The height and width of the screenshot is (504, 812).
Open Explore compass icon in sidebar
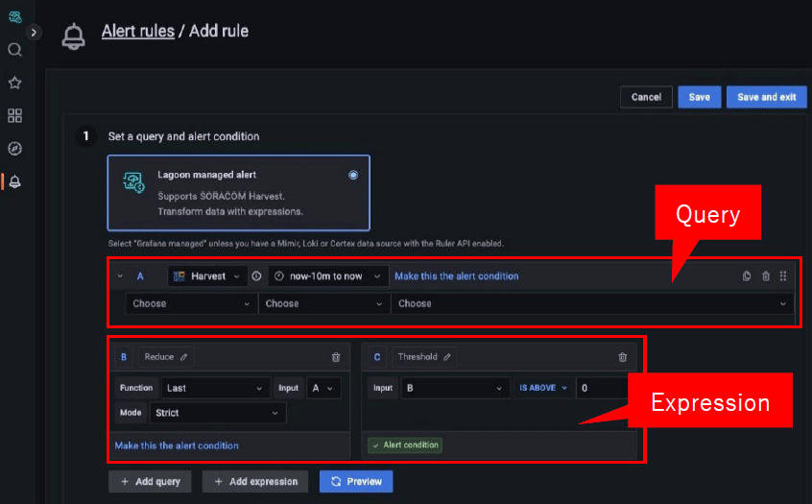[15, 149]
